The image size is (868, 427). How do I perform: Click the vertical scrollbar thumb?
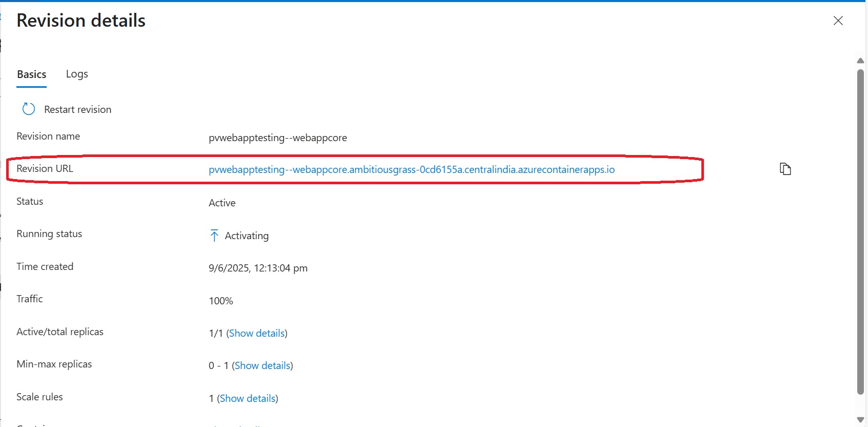[860, 231]
